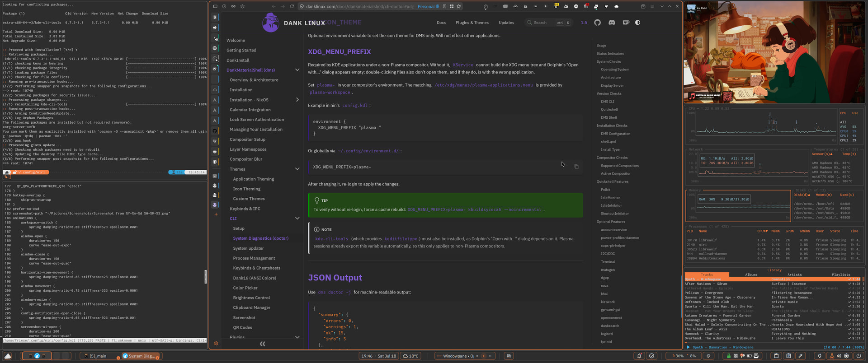The height and width of the screenshot is (363, 868).
Task: Switch to the Artists tab in the music player
Action: coord(794,275)
